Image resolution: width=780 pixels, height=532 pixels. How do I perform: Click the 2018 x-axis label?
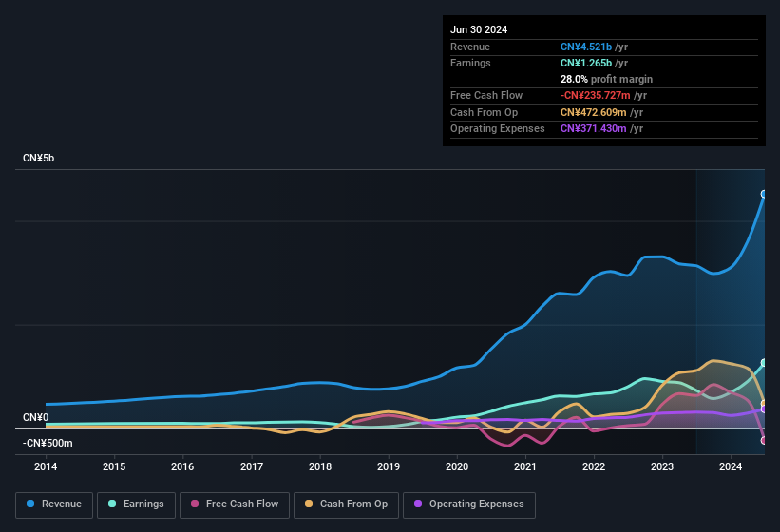(x=320, y=466)
